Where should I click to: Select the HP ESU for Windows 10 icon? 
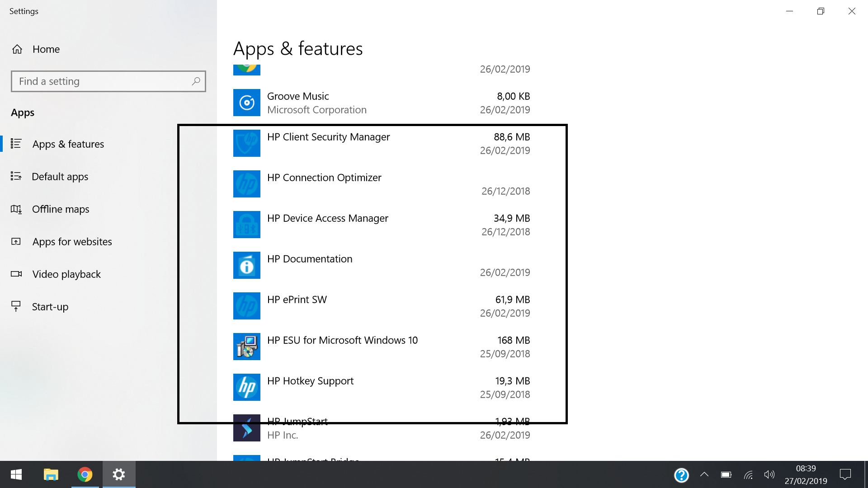point(246,347)
